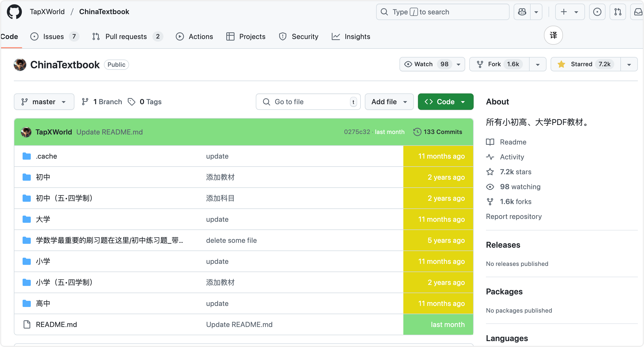Focus the Type / to search field

click(x=443, y=12)
